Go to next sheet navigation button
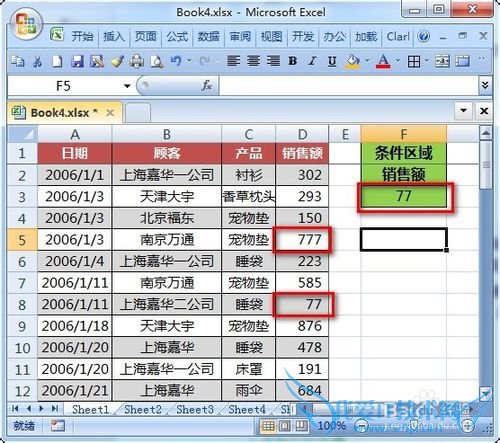 pyautogui.click(x=41, y=408)
